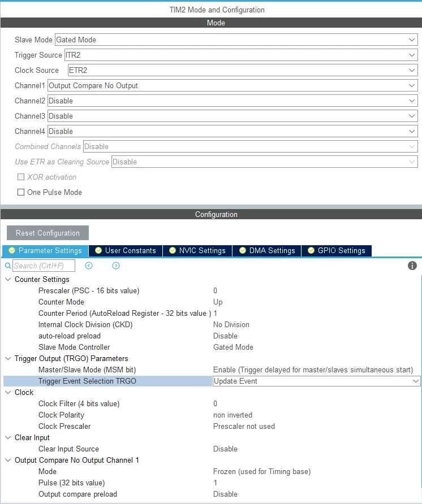422x504 pixels.
Task: Open the Trigger Source dropdown
Action: [241, 55]
